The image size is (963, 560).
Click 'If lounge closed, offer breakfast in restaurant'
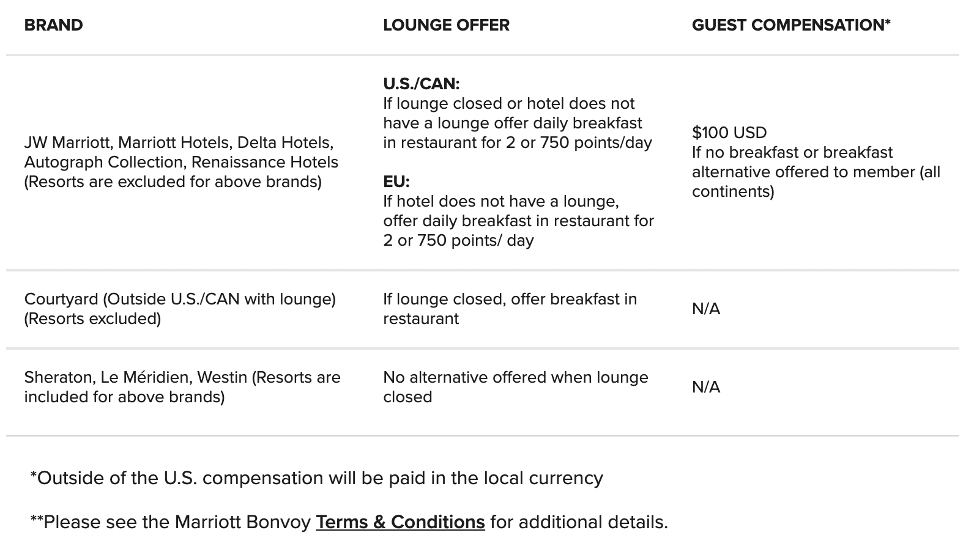tap(510, 309)
